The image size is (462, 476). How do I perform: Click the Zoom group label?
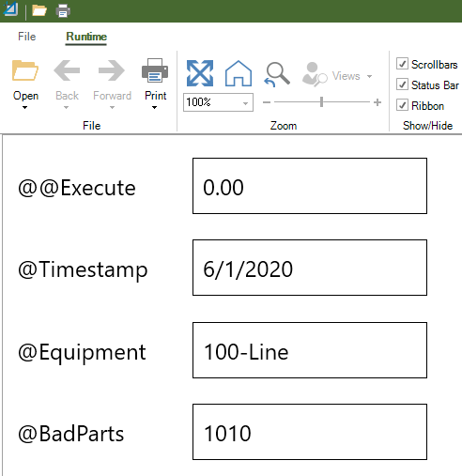(x=284, y=126)
